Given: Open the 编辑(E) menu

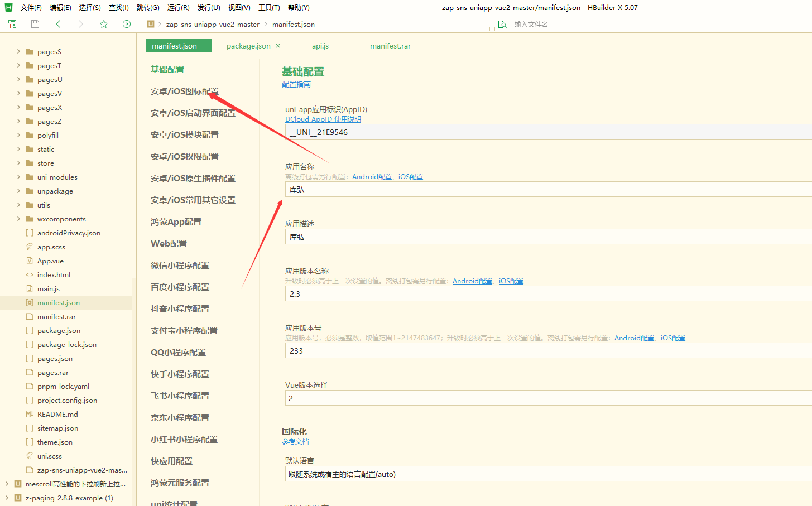Looking at the screenshot, I should click(x=60, y=7).
